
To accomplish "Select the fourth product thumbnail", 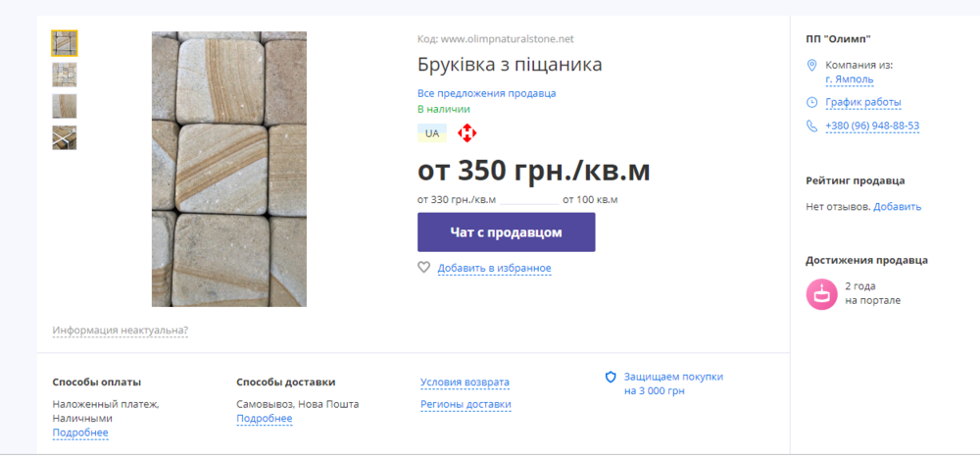I will [65, 137].
